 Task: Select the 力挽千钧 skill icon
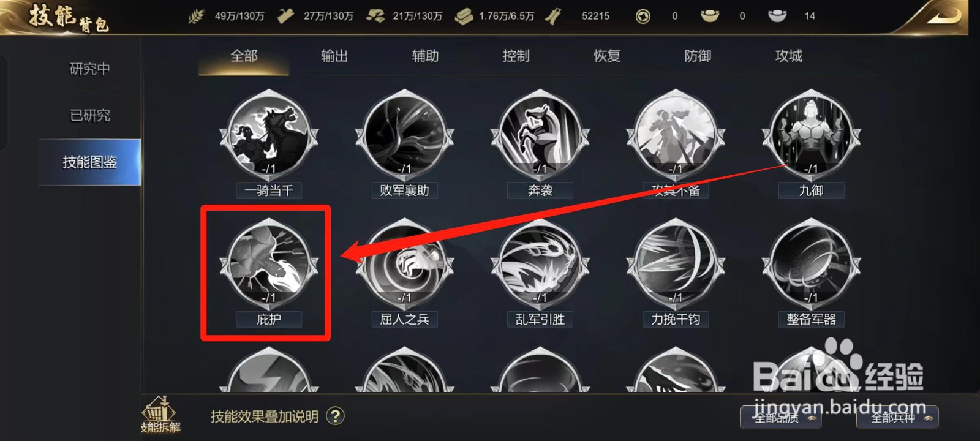[x=676, y=265]
